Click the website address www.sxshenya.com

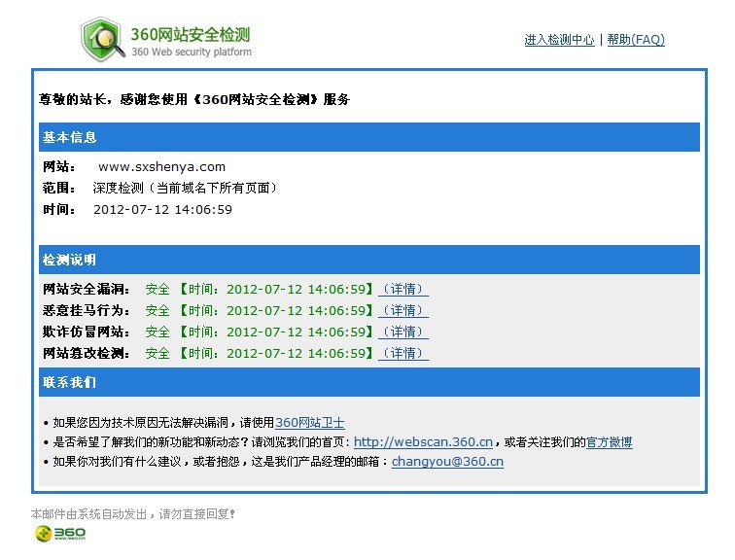coord(161,166)
